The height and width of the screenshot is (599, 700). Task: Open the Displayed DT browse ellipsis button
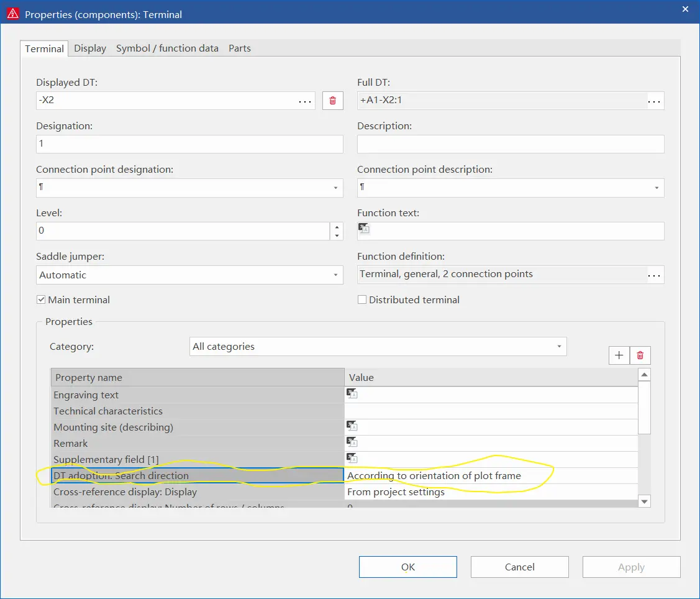pyautogui.click(x=305, y=101)
